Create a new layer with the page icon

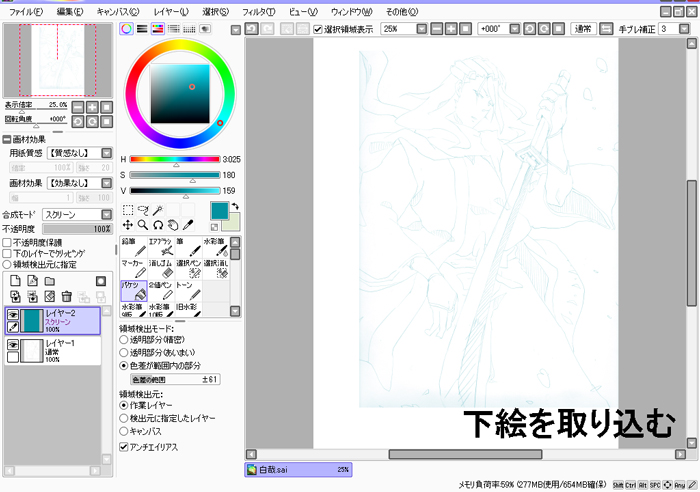(15, 282)
